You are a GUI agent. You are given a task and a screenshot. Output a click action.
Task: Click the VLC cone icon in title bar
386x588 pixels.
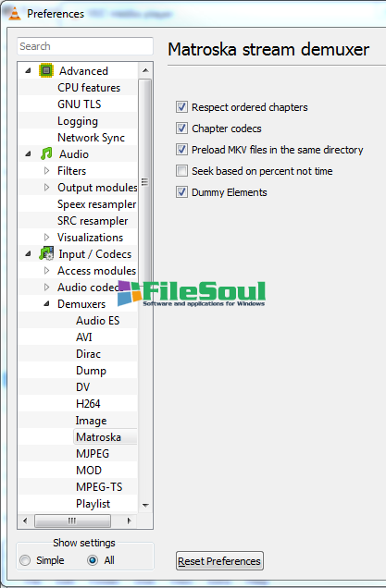(14, 13)
